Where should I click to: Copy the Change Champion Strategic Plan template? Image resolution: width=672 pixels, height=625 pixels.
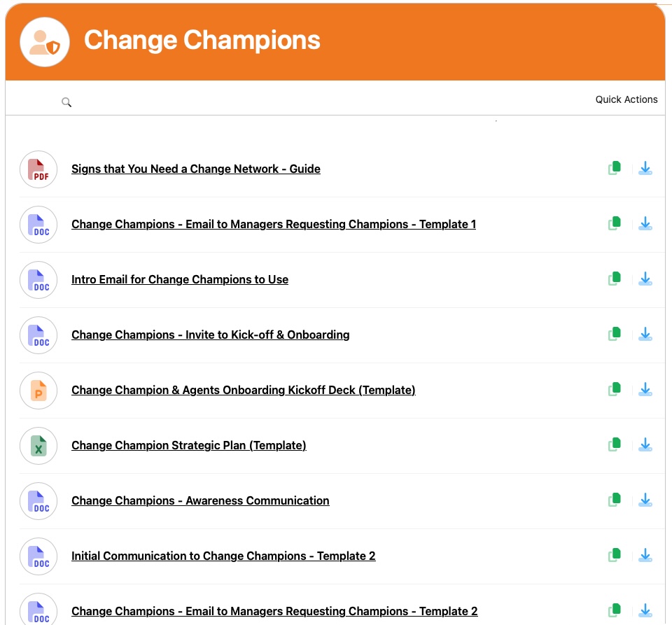coord(615,445)
